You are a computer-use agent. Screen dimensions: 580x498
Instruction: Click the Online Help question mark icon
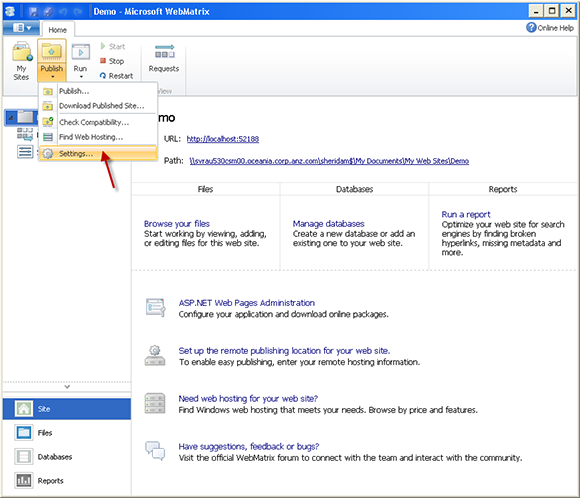pyautogui.click(x=531, y=27)
